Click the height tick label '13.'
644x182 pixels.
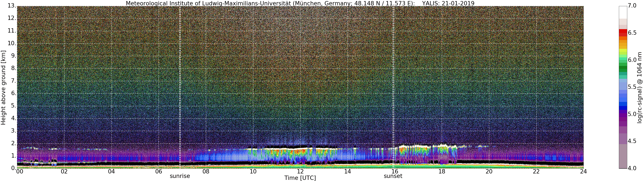pyautogui.click(x=12, y=6)
